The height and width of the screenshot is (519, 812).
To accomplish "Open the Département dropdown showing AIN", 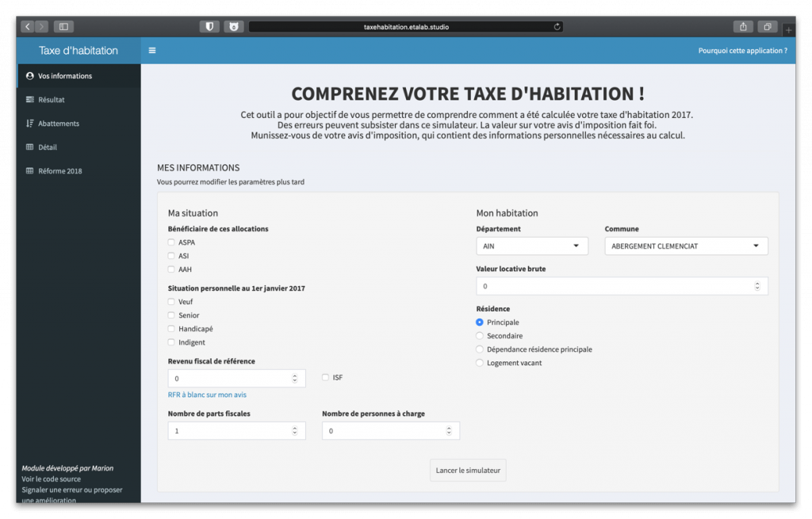I will [x=532, y=246].
